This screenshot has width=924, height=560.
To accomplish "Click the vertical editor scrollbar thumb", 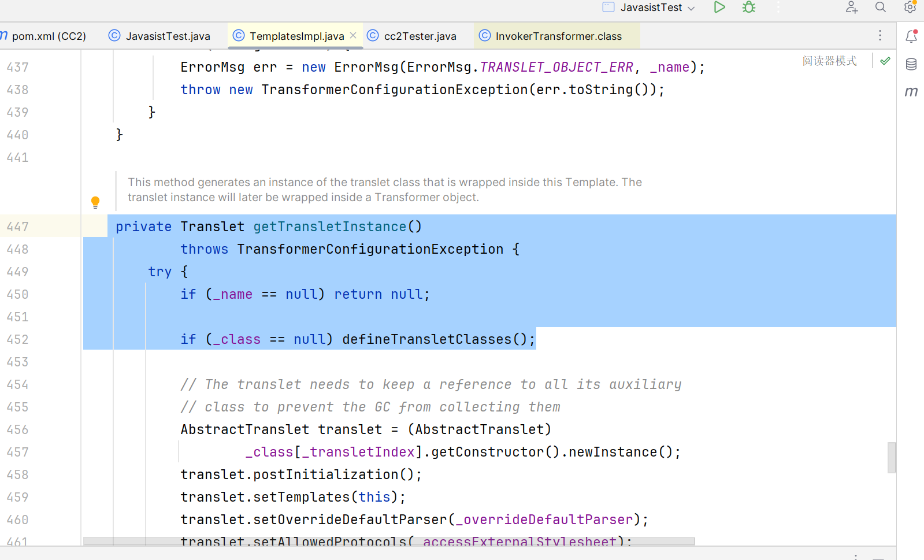I will click(892, 458).
